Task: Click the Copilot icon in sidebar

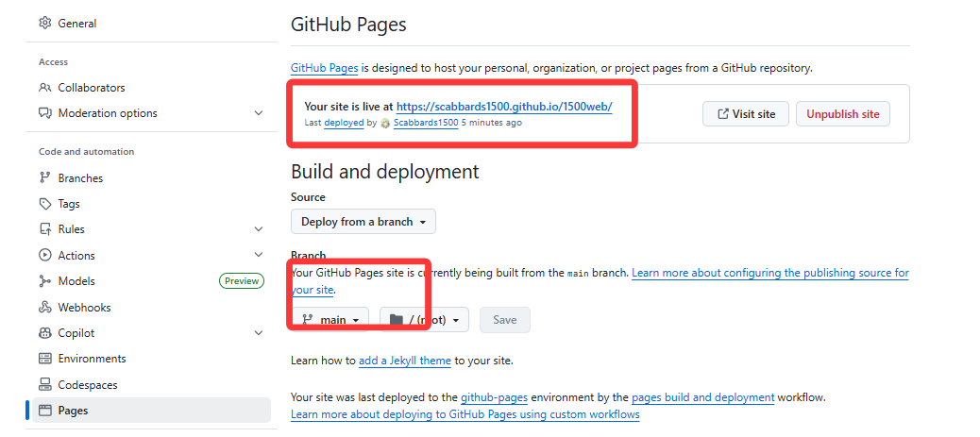Action: pyautogui.click(x=44, y=333)
